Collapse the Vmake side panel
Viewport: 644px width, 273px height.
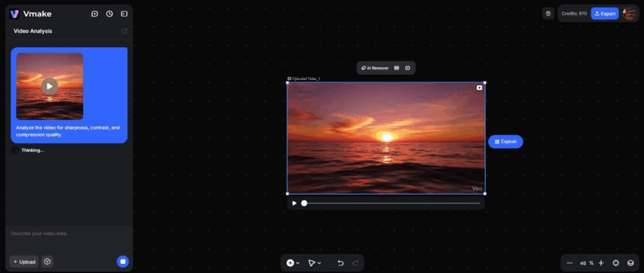pos(124,14)
